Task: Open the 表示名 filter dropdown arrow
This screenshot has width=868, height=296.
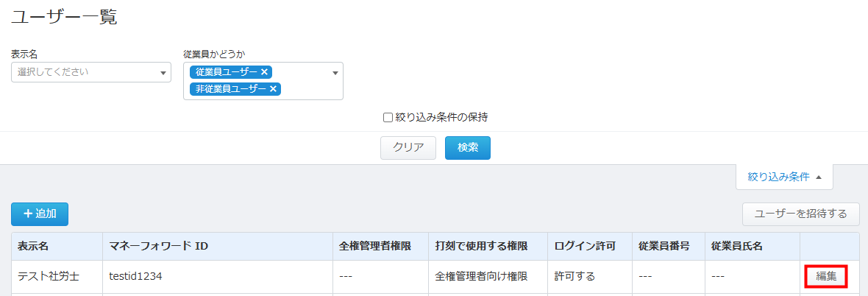Action: coord(163,73)
